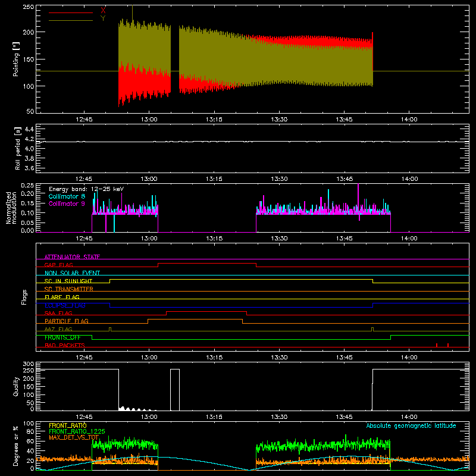476x476 pixels.
Task: Click the cyan Collimator 8 legend
Action: (x=67, y=196)
